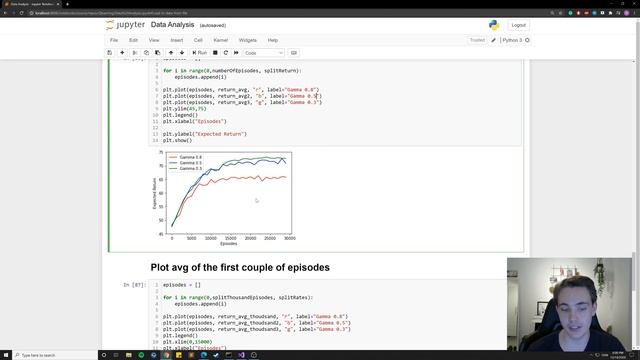Click the taskbar search box
640x360 pixels.
(55, 355)
